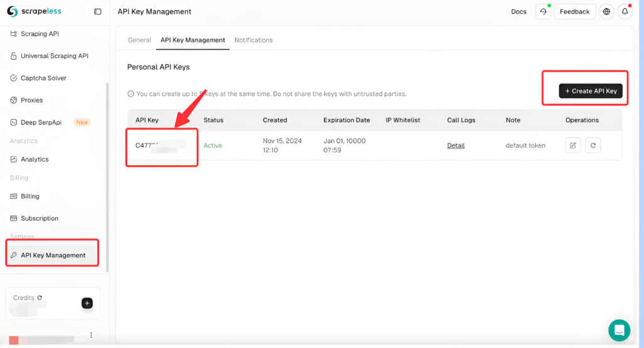Click the Proxies globe icon
The image size is (644, 348).
(x=14, y=100)
